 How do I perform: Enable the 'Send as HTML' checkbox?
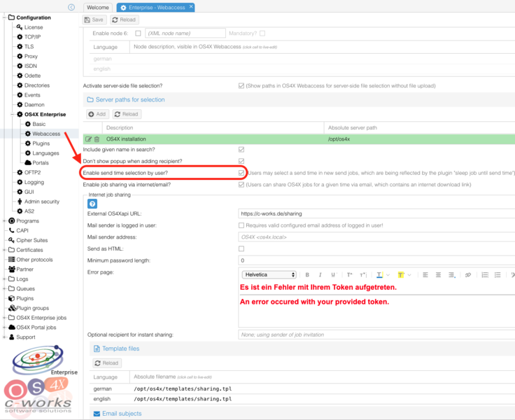click(241, 248)
